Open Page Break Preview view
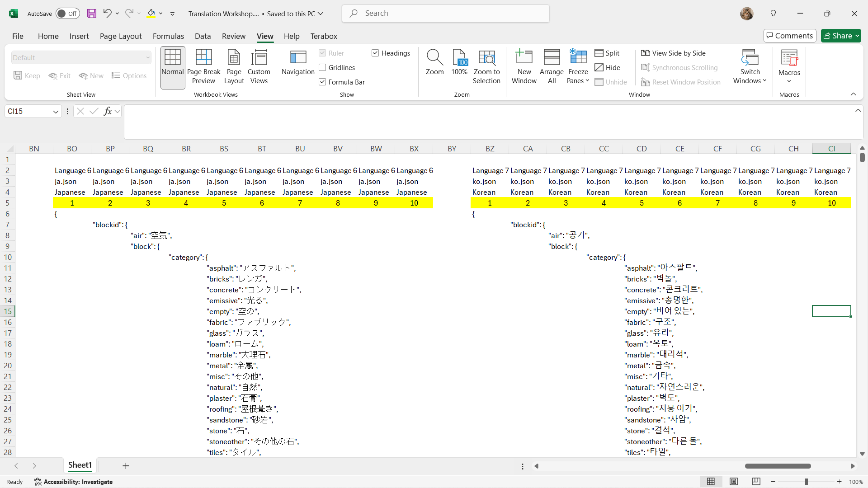 pos(203,67)
